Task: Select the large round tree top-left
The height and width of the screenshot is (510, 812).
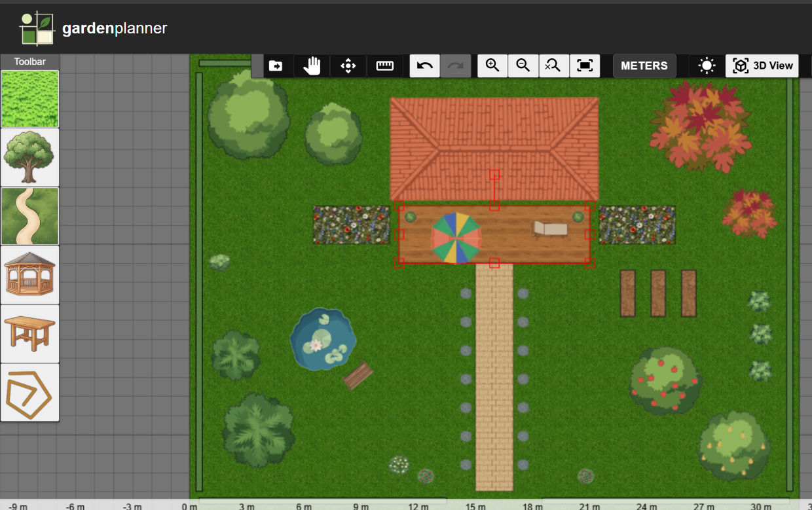Action: coord(248,115)
